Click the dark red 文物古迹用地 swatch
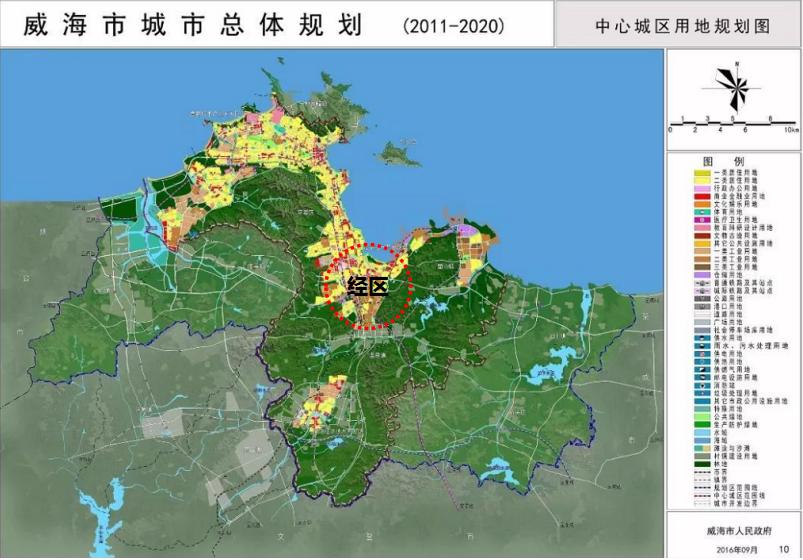Screen dimensions: 803x560 click(701, 236)
